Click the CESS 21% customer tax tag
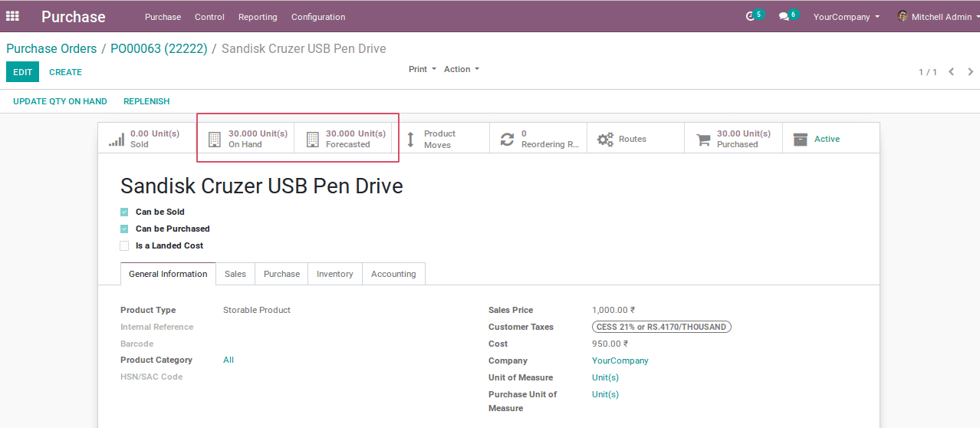980x428 pixels. tap(662, 327)
